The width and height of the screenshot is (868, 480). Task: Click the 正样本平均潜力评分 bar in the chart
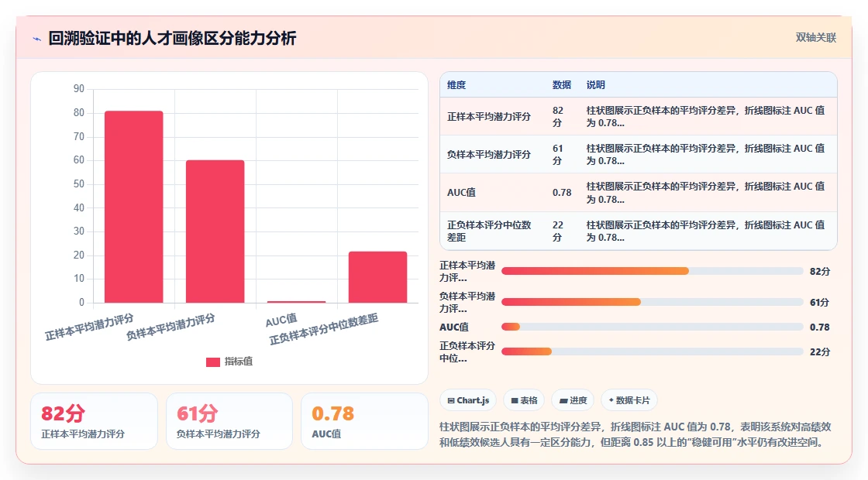pos(134,207)
